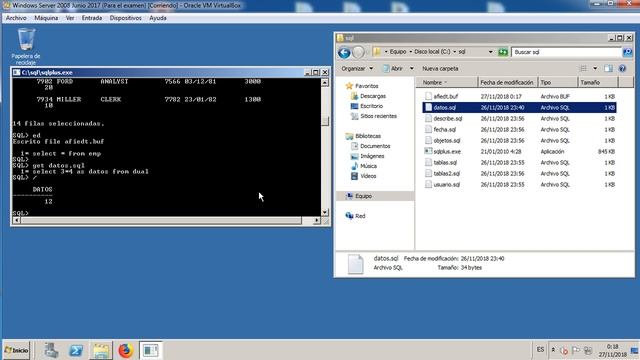Launch PowerShell from the taskbar
Viewport: 640px width, 360px height.
click(x=76, y=350)
